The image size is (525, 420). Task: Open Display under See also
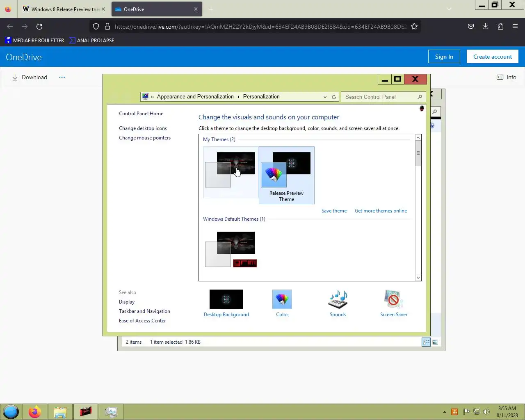pyautogui.click(x=127, y=302)
